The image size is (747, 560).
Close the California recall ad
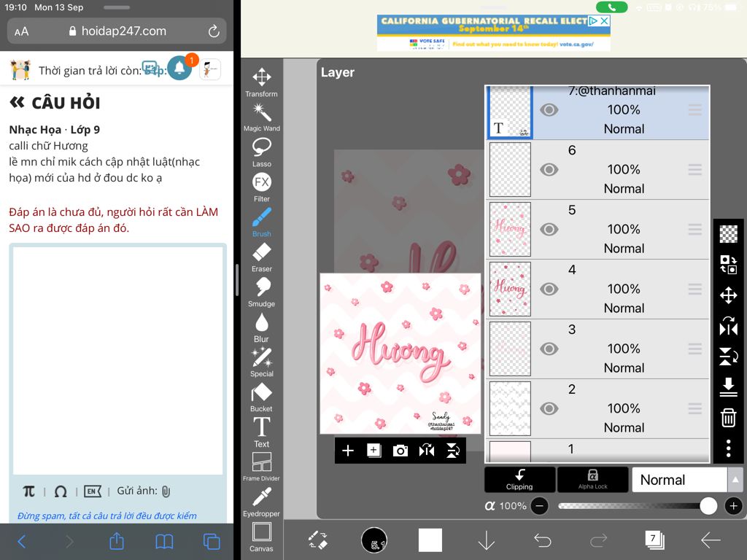[604, 21]
